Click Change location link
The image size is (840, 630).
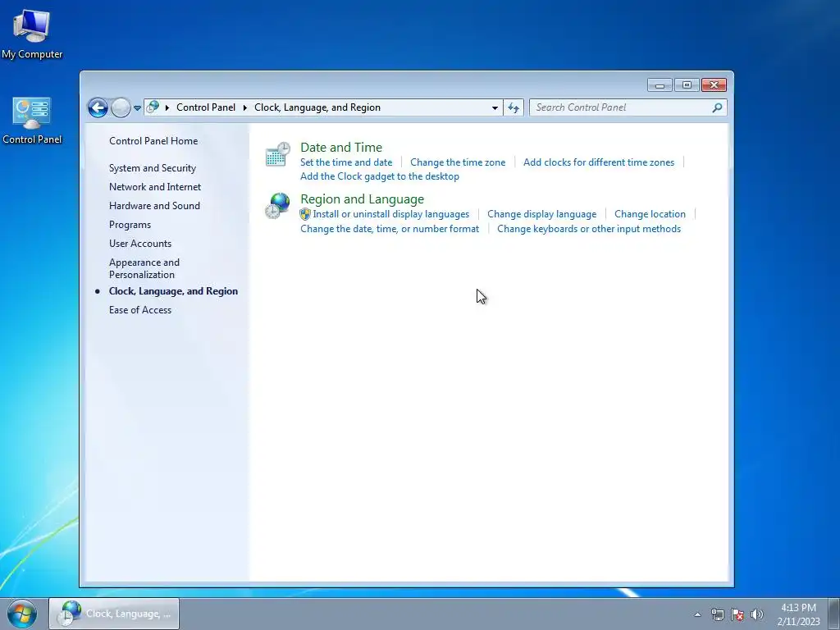point(650,214)
